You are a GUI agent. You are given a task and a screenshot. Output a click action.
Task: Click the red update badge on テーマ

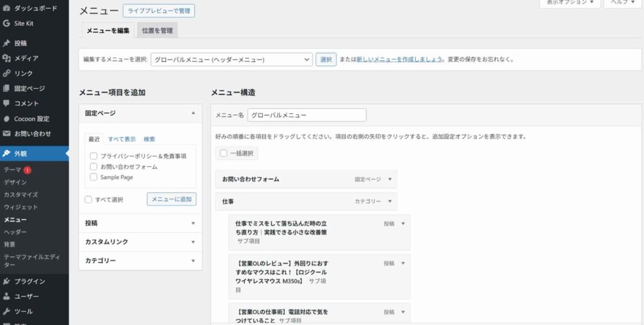(27, 170)
